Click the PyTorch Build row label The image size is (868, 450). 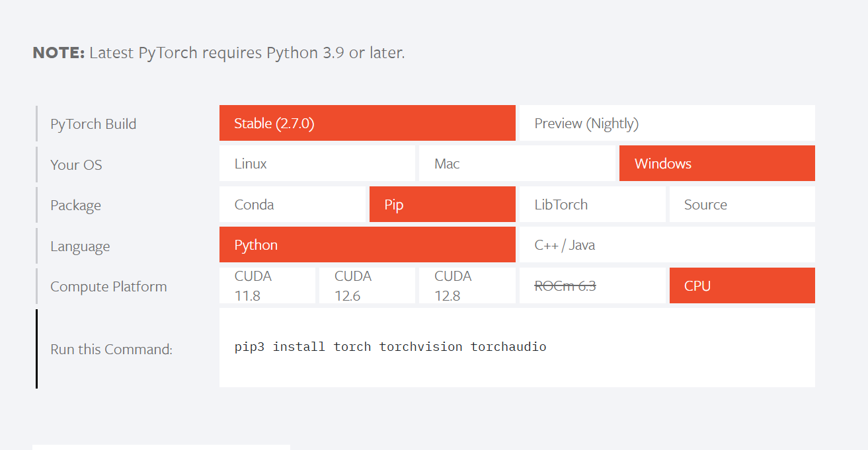pos(93,124)
